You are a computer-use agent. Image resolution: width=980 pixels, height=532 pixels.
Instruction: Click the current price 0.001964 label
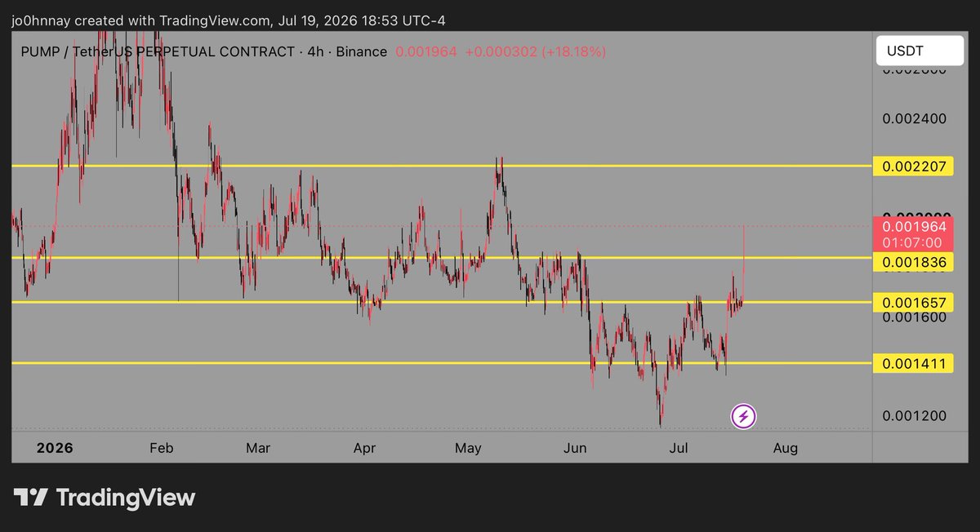click(x=914, y=226)
